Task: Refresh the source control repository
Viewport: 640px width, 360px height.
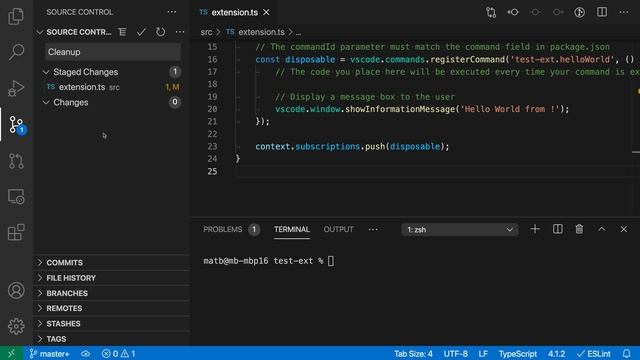Action: coord(160,32)
